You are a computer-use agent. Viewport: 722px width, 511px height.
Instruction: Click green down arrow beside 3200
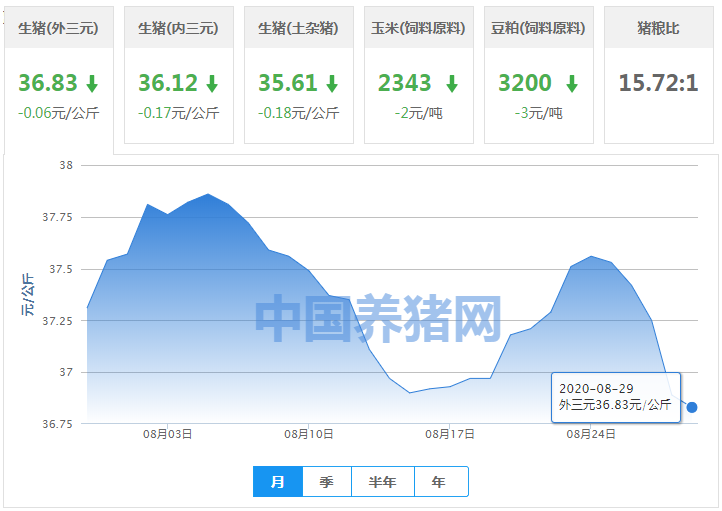point(572,84)
